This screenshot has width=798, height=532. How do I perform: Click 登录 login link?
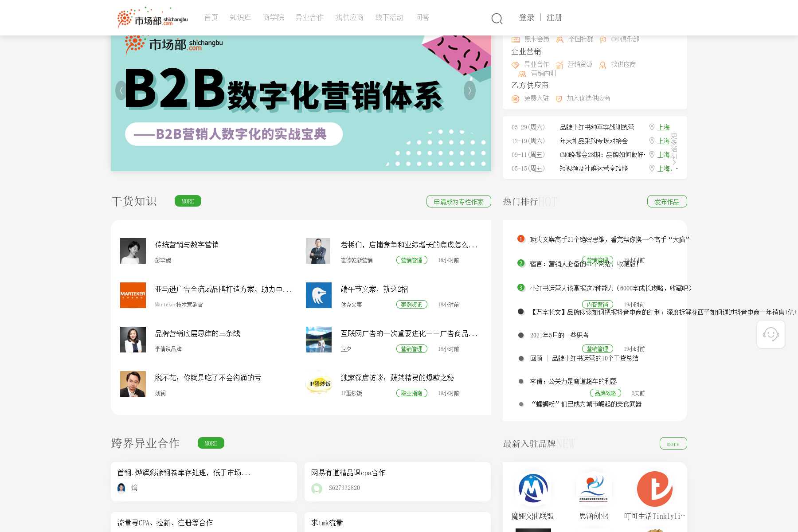pyautogui.click(x=527, y=18)
